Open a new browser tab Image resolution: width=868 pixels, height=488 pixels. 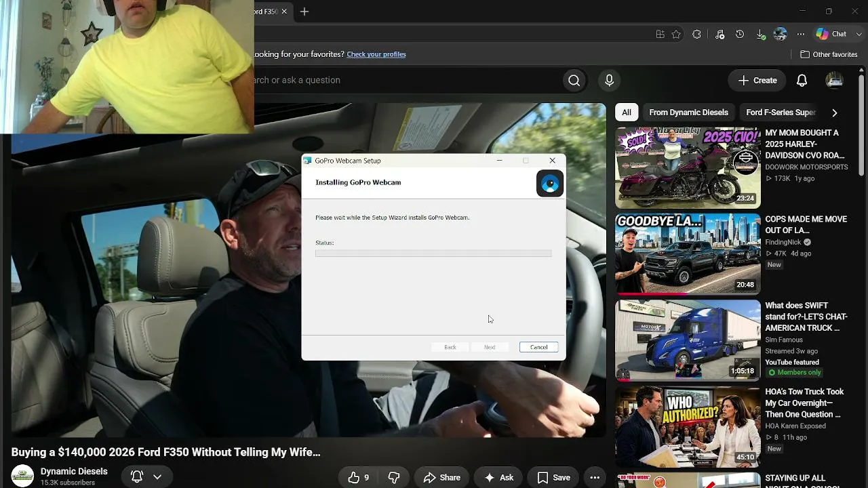pos(304,12)
